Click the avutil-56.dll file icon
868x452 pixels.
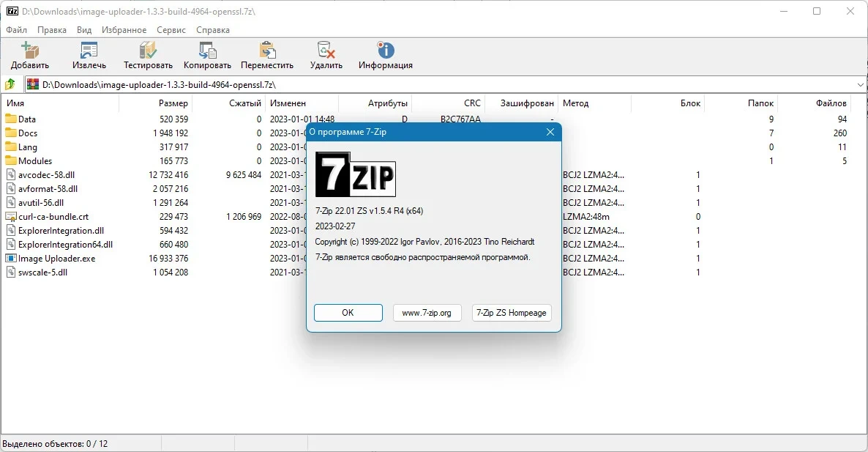pyautogui.click(x=10, y=202)
